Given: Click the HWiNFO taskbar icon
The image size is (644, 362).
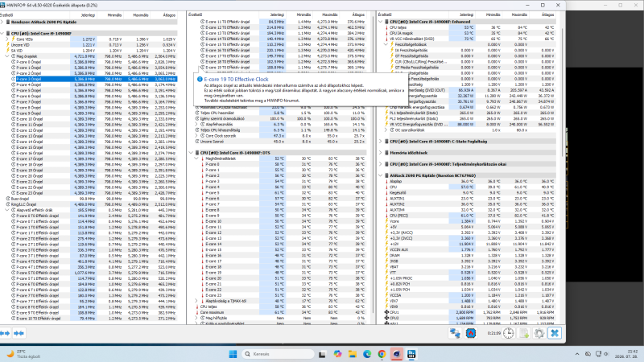Looking at the screenshot, I should point(411,354).
